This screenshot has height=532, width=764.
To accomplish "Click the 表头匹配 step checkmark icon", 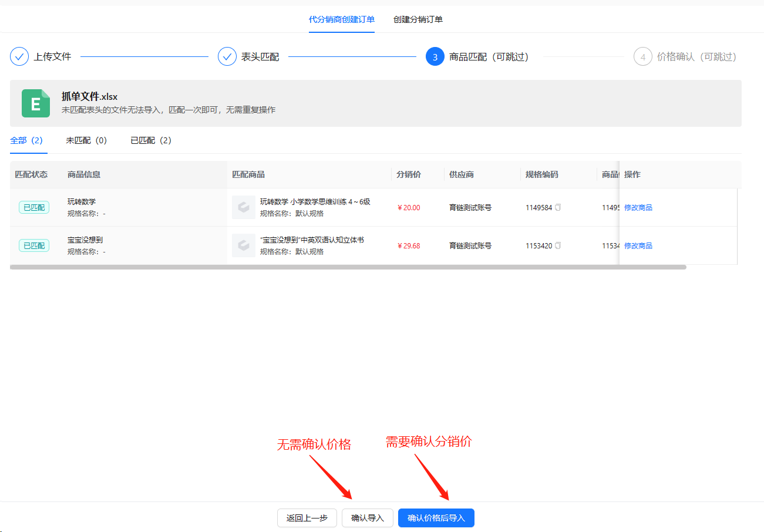I will (x=227, y=56).
